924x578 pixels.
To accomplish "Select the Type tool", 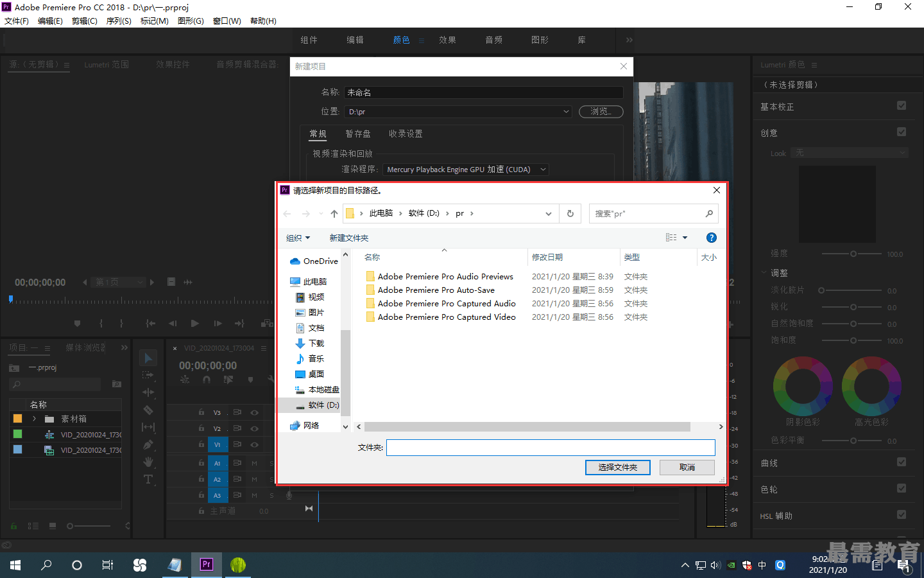I will [148, 479].
